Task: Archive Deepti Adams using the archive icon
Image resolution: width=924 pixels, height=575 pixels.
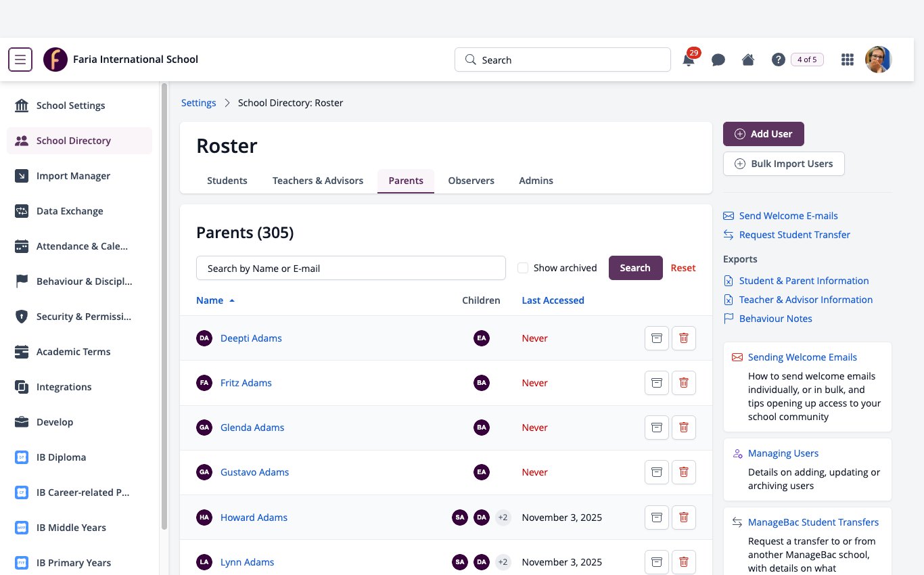Action: pos(656,338)
